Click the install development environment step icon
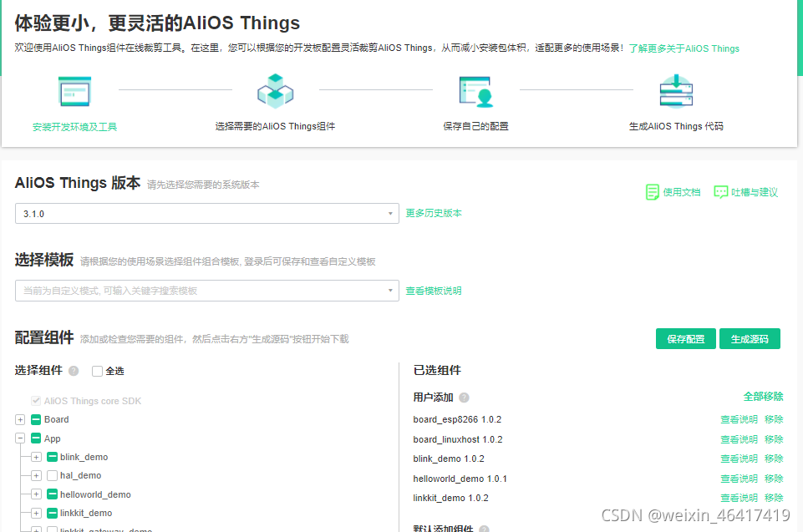Screen dimensions: 803x532 click(74, 91)
